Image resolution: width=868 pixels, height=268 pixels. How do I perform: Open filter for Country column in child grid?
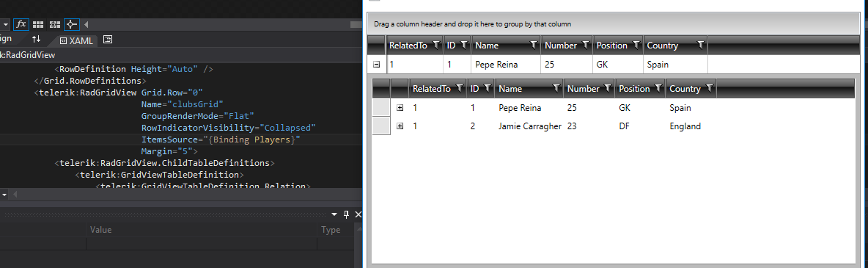coord(710,88)
